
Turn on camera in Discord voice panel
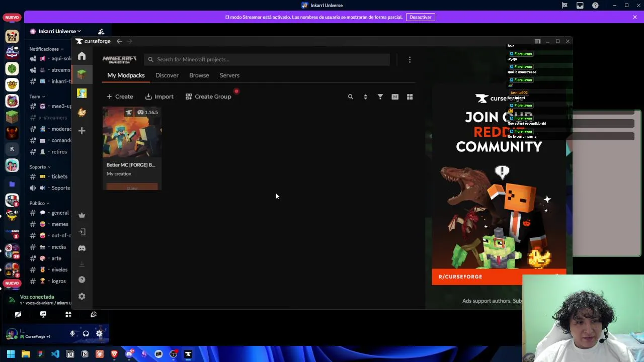pyautogui.click(x=18, y=314)
